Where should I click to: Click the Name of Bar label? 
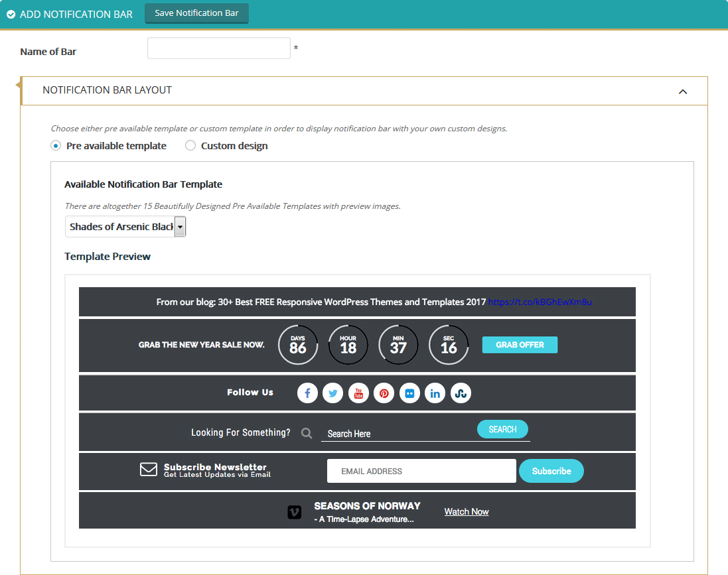tap(48, 52)
